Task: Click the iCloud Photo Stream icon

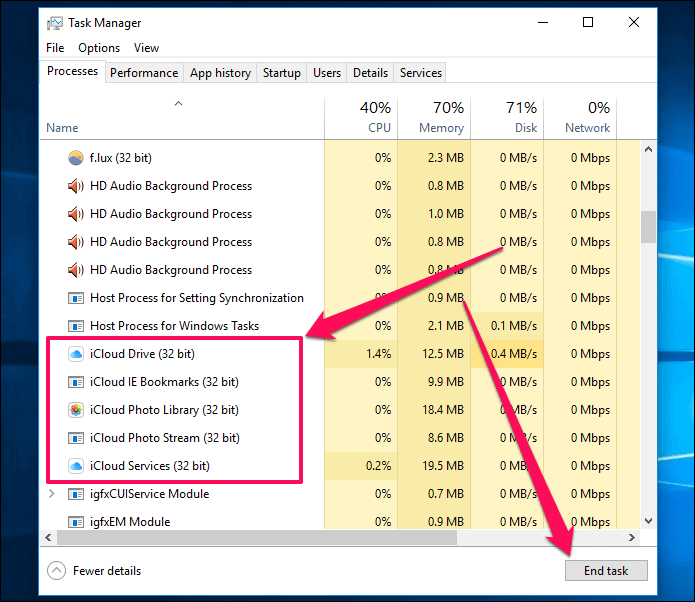Action: (x=76, y=438)
